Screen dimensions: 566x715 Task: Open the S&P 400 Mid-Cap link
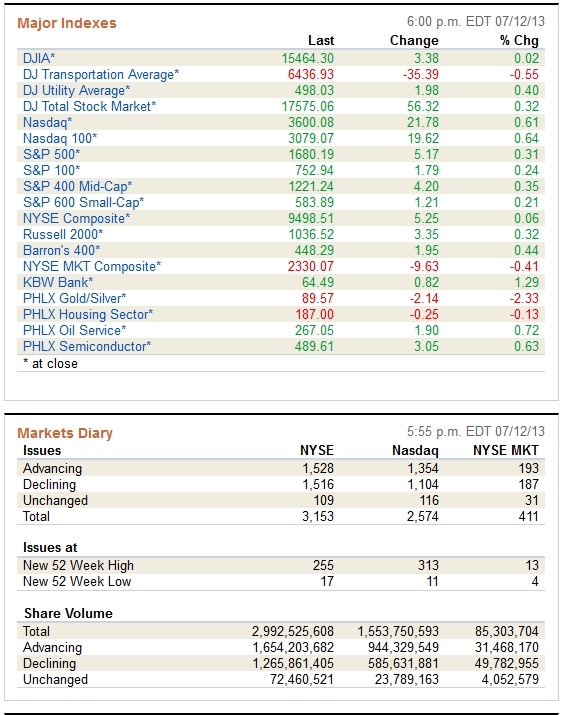coord(78,187)
